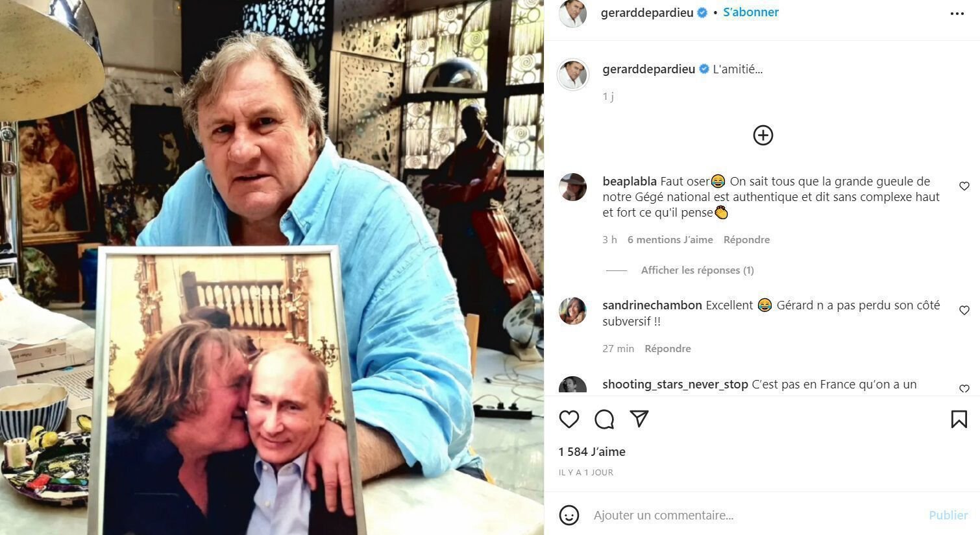
Task: Like sandrinechambon's comment
Action: (964, 311)
